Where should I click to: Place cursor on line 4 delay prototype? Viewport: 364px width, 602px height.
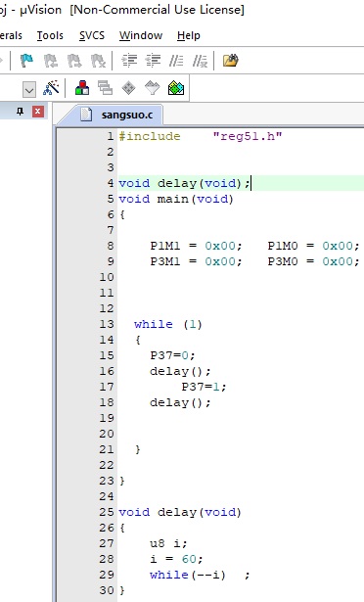(x=184, y=183)
